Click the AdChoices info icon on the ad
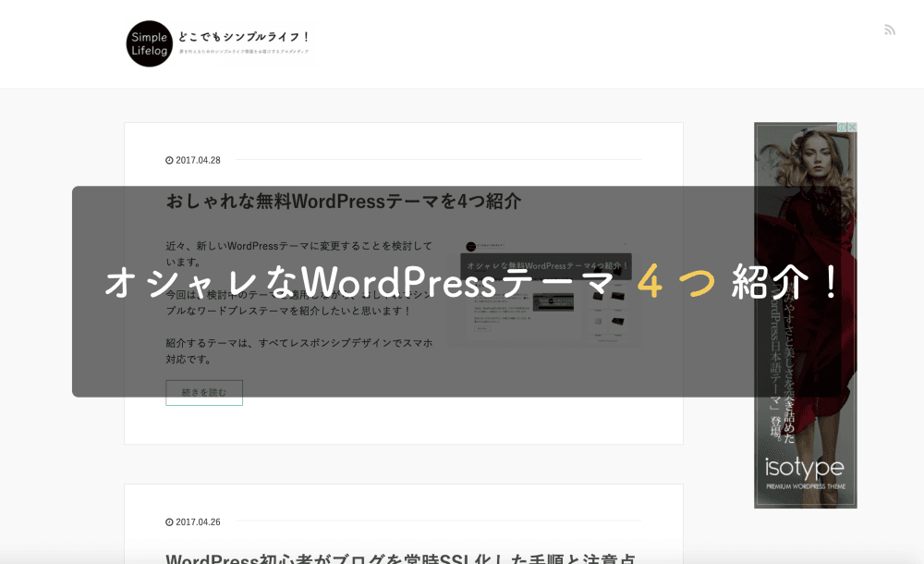The width and height of the screenshot is (924, 564). click(843, 128)
